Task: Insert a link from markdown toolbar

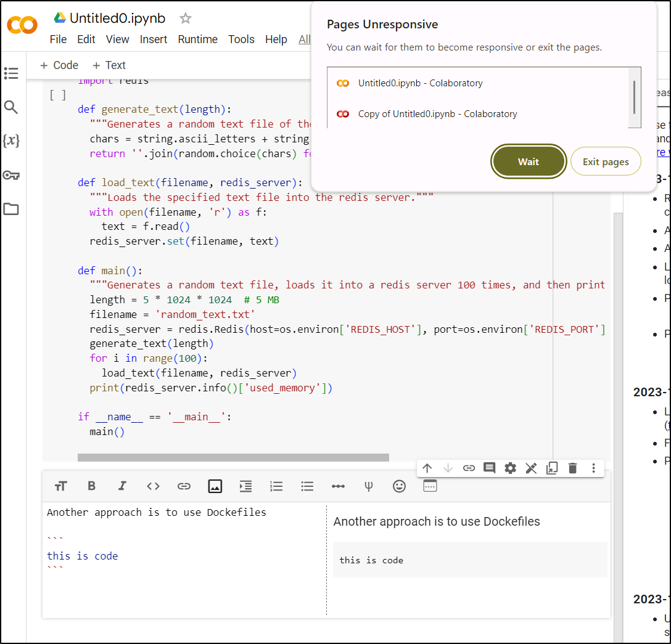Action: [184, 486]
